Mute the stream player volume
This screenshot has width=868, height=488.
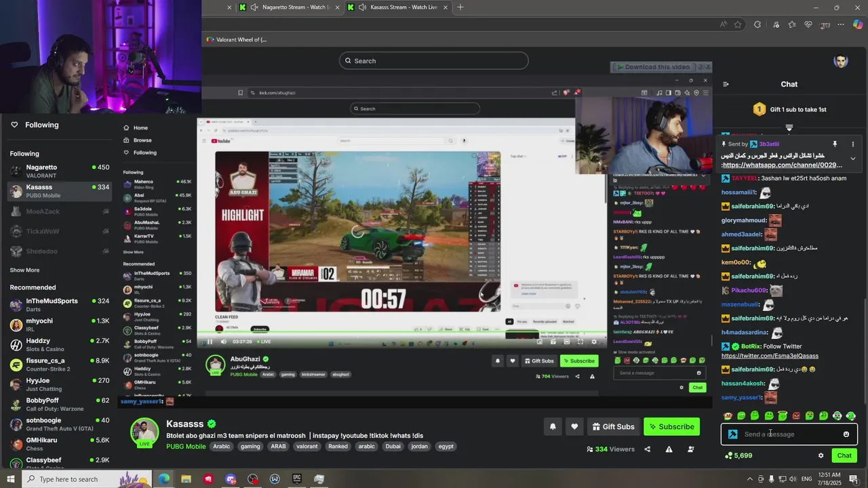(222, 342)
